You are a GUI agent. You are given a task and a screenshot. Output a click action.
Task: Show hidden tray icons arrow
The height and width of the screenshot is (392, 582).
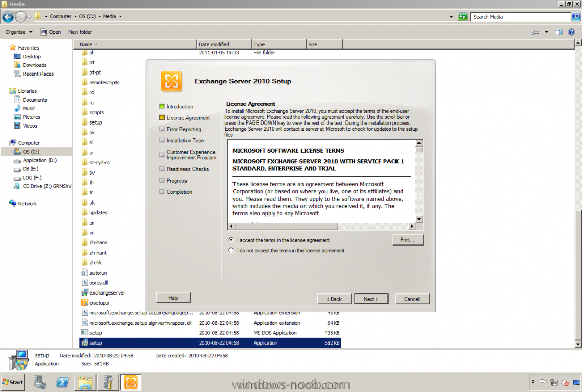tap(533, 382)
